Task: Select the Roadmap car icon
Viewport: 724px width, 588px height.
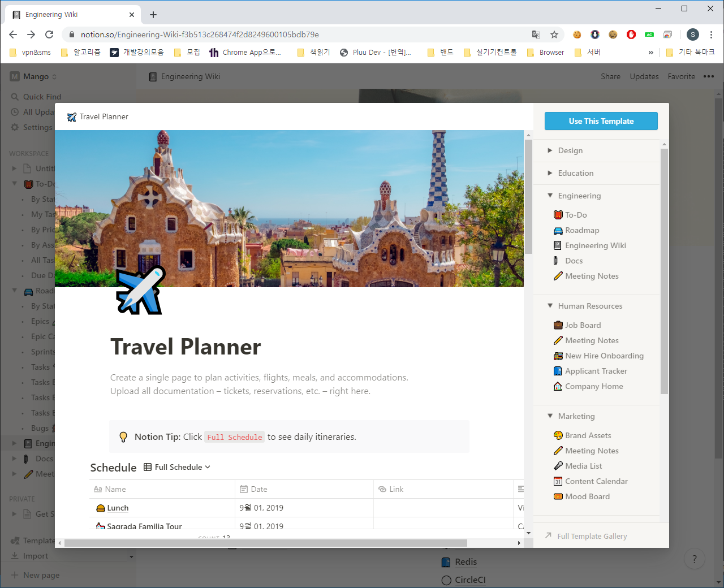Action: (558, 230)
